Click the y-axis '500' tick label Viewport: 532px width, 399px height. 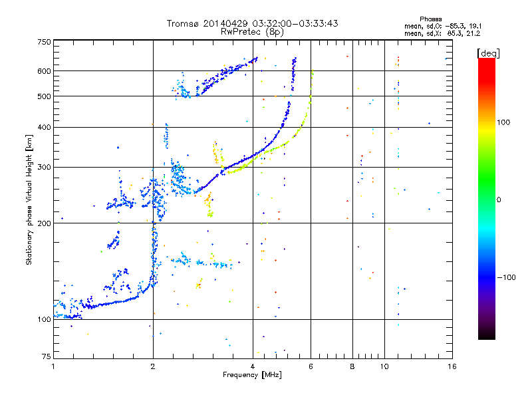(44, 96)
